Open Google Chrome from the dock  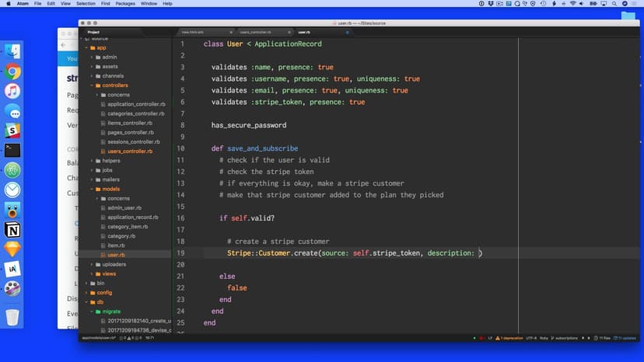coord(12,71)
